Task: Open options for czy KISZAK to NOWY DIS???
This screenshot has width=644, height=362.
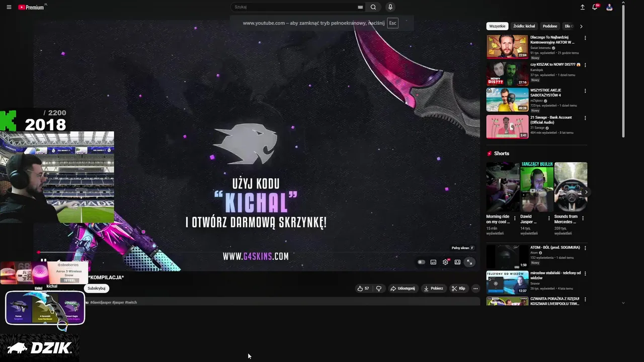Action: click(585, 65)
